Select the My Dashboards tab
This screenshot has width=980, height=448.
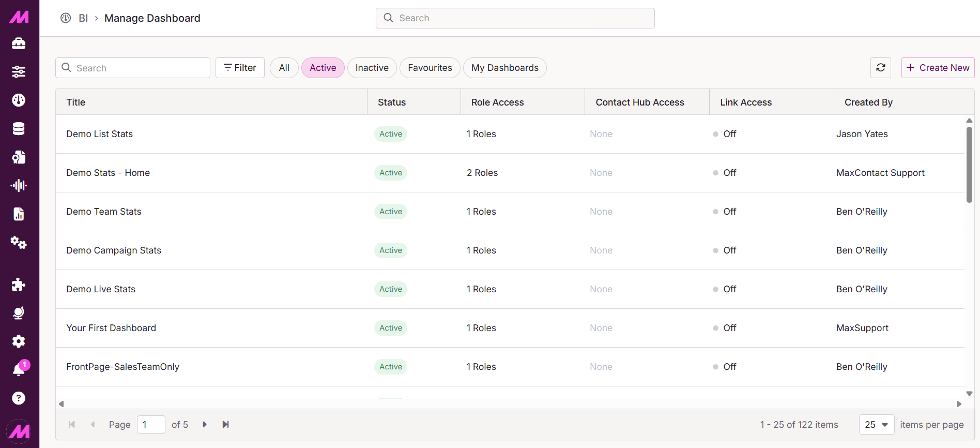coord(504,68)
